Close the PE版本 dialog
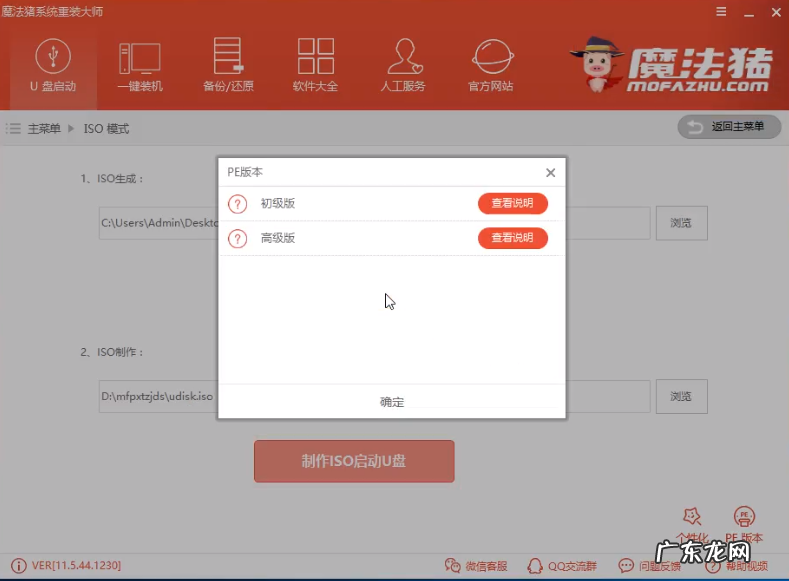789x581 pixels. point(550,173)
